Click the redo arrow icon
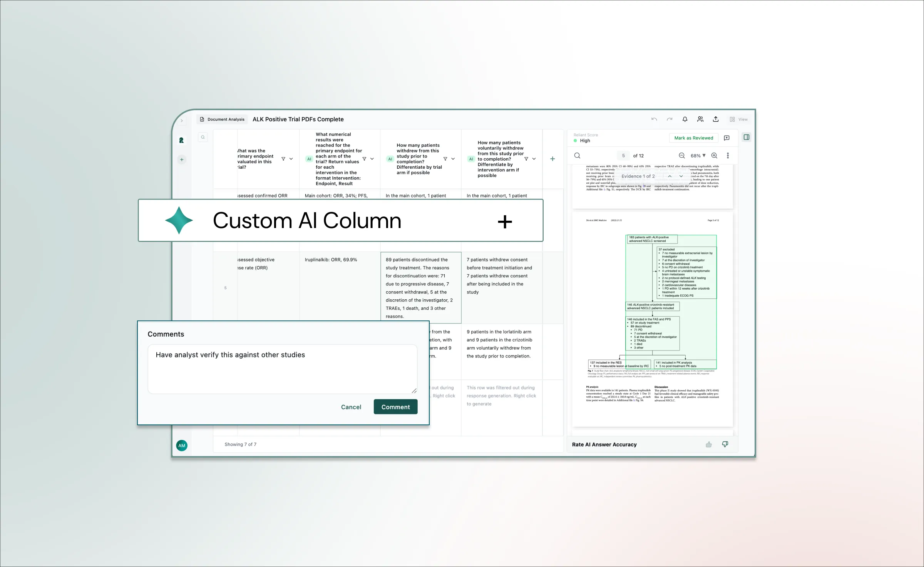 coord(670,119)
